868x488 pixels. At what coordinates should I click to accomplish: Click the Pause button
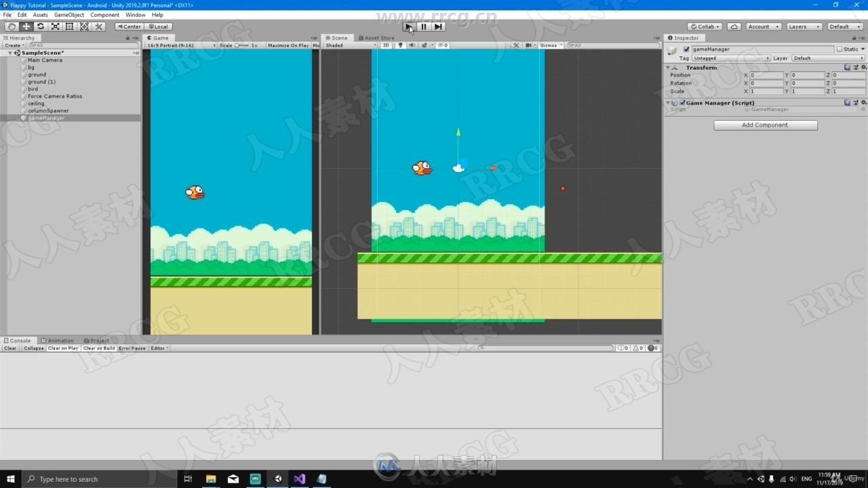[x=424, y=26]
